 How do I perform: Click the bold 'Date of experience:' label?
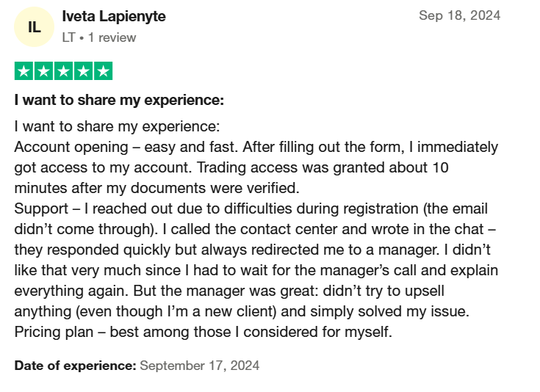76,366
